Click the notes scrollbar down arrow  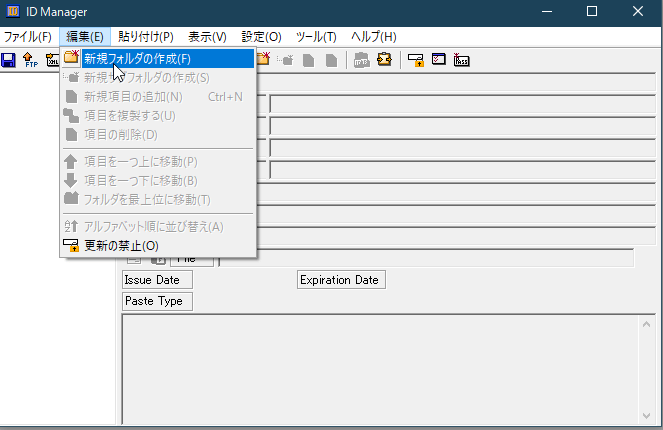tap(647, 416)
